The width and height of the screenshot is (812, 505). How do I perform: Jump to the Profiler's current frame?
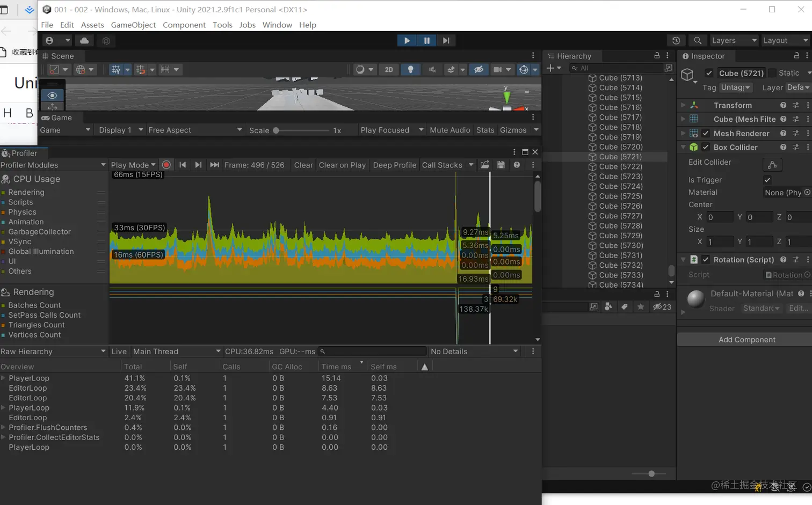point(214,165)
